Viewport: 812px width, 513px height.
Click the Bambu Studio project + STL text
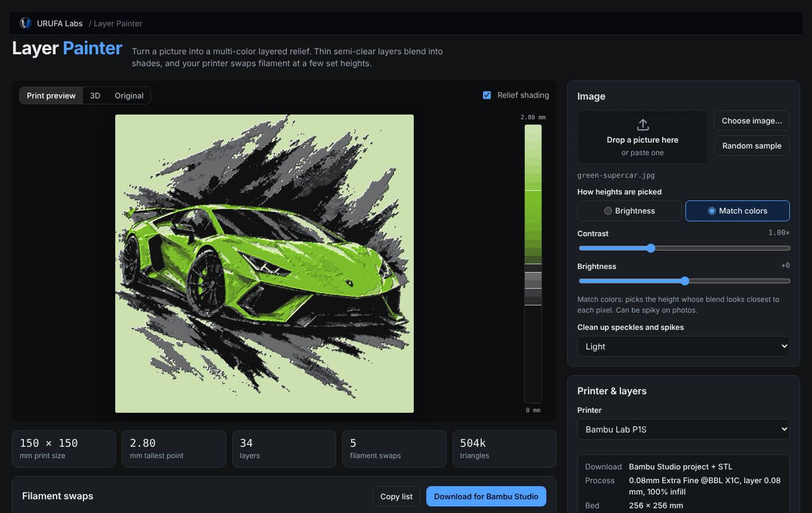click(681, 466)
